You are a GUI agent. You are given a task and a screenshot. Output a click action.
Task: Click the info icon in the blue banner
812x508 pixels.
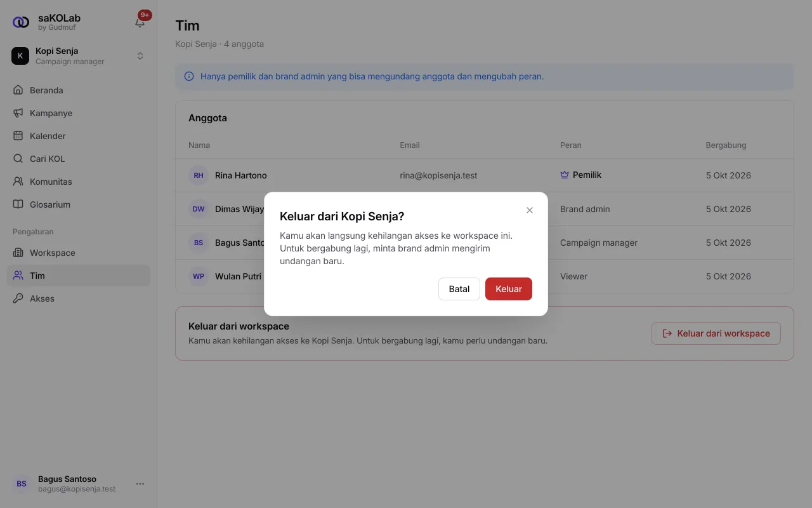pyautogui.click(x=189, y=76)
